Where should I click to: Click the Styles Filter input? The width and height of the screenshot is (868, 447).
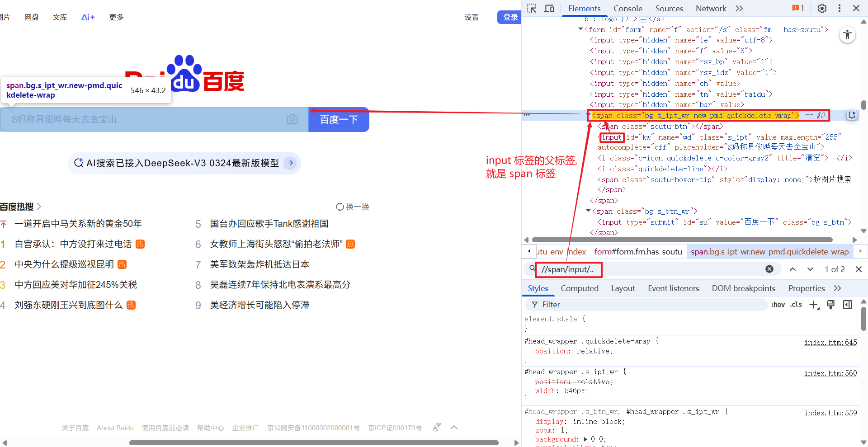pos(646,305)
